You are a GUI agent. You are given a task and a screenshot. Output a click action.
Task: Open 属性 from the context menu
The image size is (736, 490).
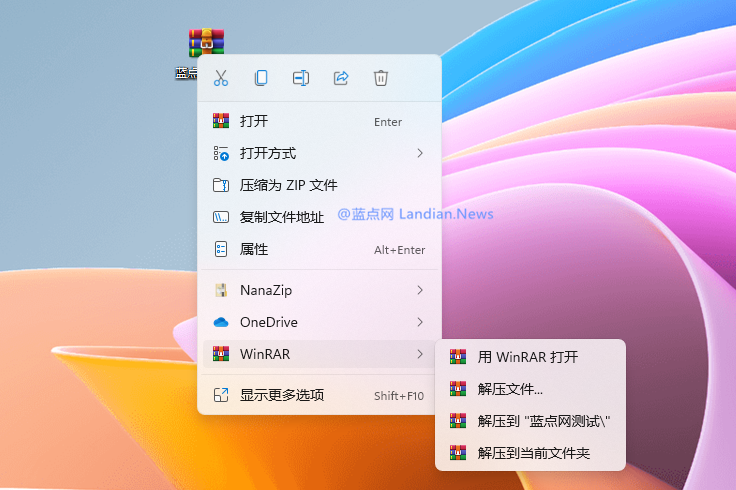(254, 249)
